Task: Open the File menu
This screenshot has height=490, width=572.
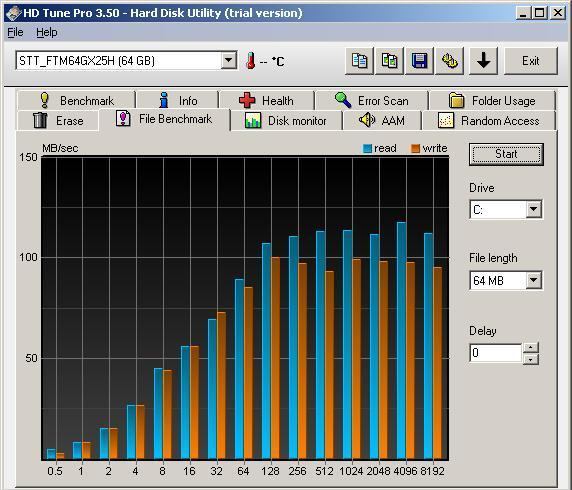Action: click(x=15, y=32)
